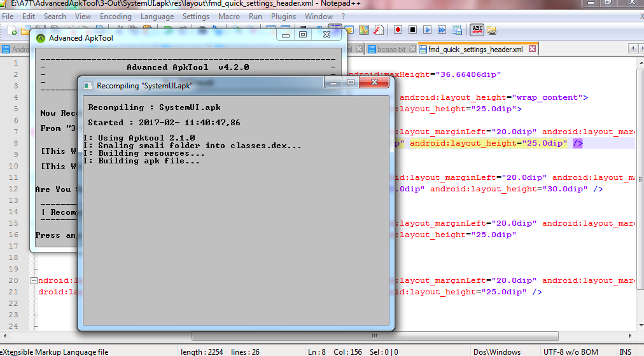Click 'Col : 156' in status bar

[347, 352]
